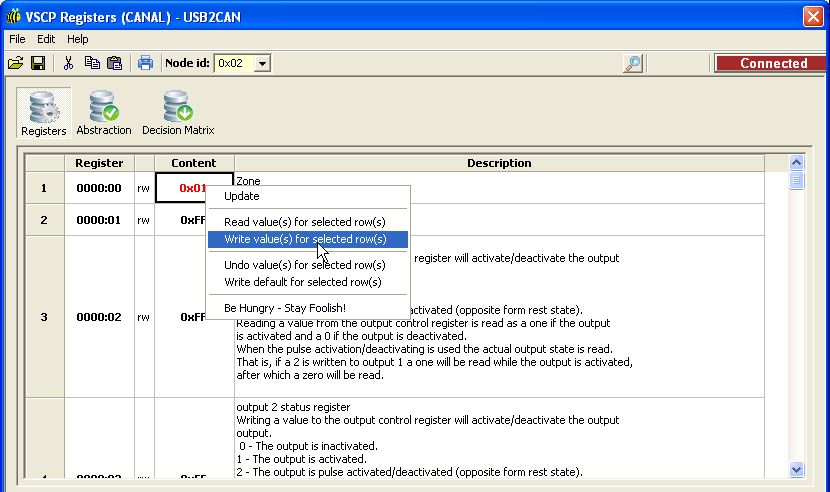Click the Open file folder icon
Image resolution: width=830 pixels, height=492 pixels.
[15, 63]
